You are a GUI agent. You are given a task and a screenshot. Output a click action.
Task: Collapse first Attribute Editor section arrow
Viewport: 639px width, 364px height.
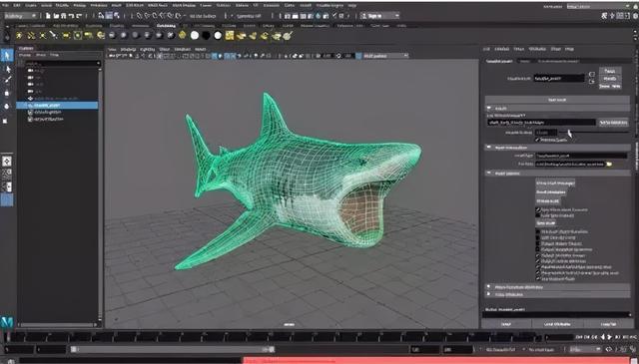(489, 109)
